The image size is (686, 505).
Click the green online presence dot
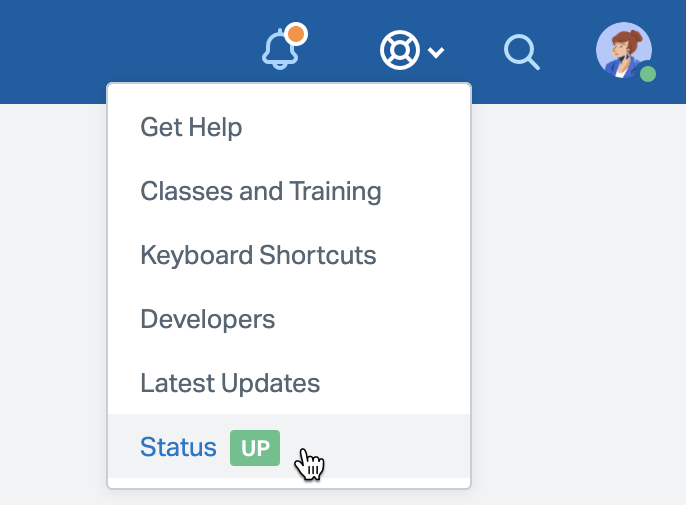click(x=648, y=74)
